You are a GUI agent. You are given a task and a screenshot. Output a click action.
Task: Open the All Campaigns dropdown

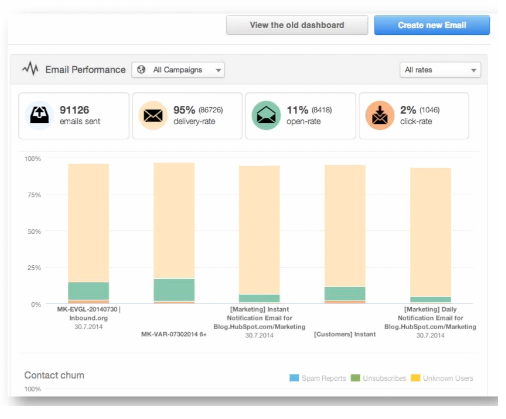tap(178, 70)
